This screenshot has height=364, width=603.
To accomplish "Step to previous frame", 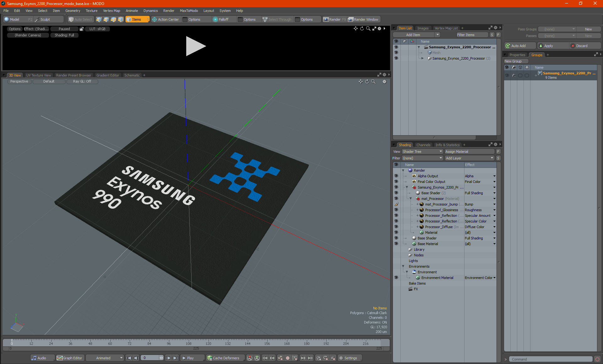I will tap(136, 358).
